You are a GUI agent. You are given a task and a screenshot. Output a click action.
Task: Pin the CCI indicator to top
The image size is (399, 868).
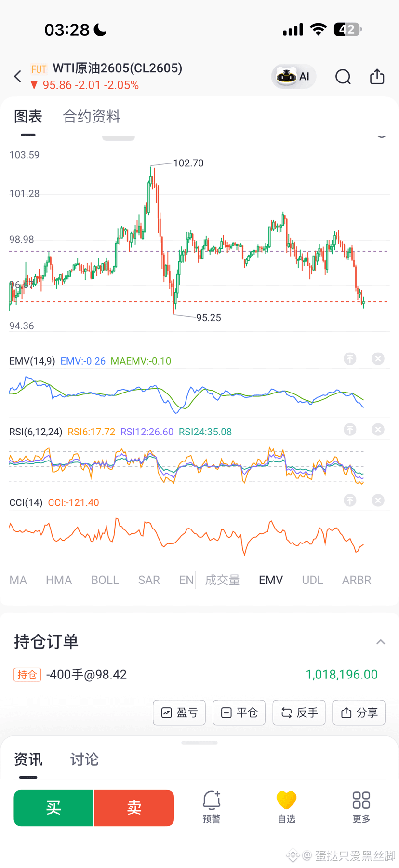[350, 501]
